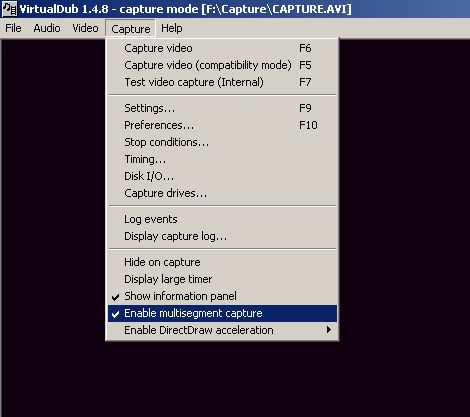Open Display capture log
Image resolution: width=470 pixels, height=417 pixels.
[222, 236]
